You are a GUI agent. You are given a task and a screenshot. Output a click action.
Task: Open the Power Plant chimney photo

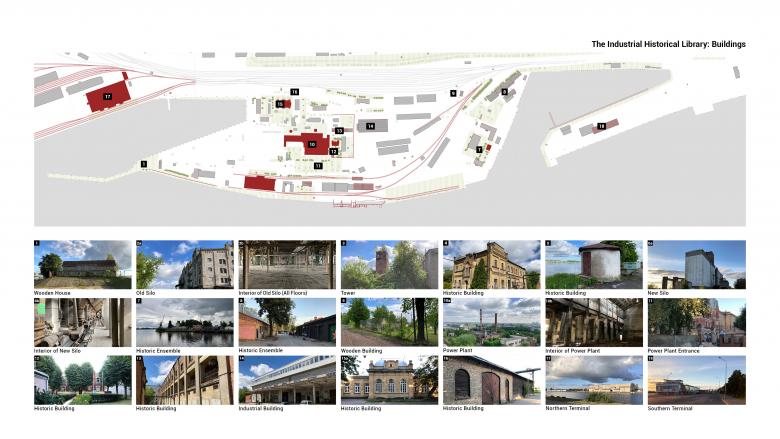tap(491, 321)
